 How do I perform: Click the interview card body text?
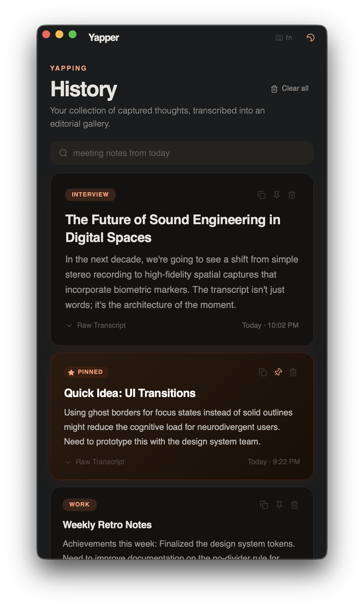point(182,282)
